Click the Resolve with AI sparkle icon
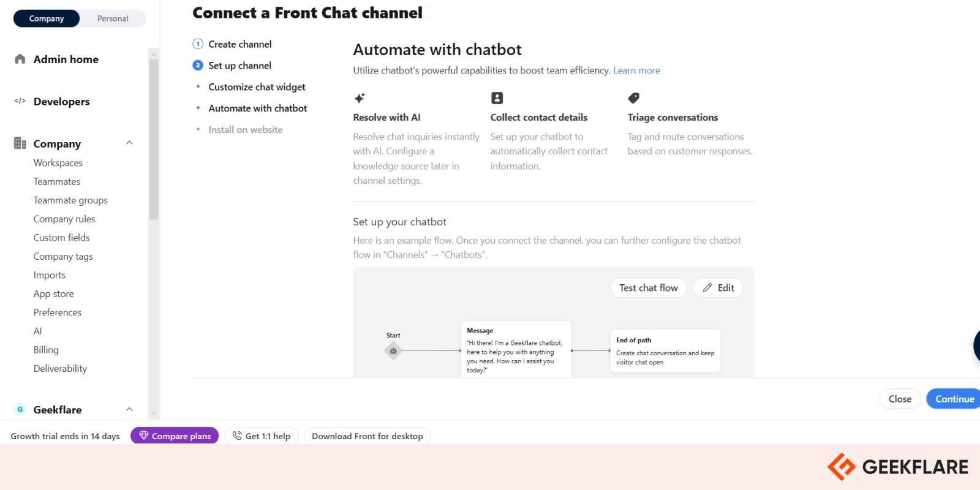 [x=360, y=98]
